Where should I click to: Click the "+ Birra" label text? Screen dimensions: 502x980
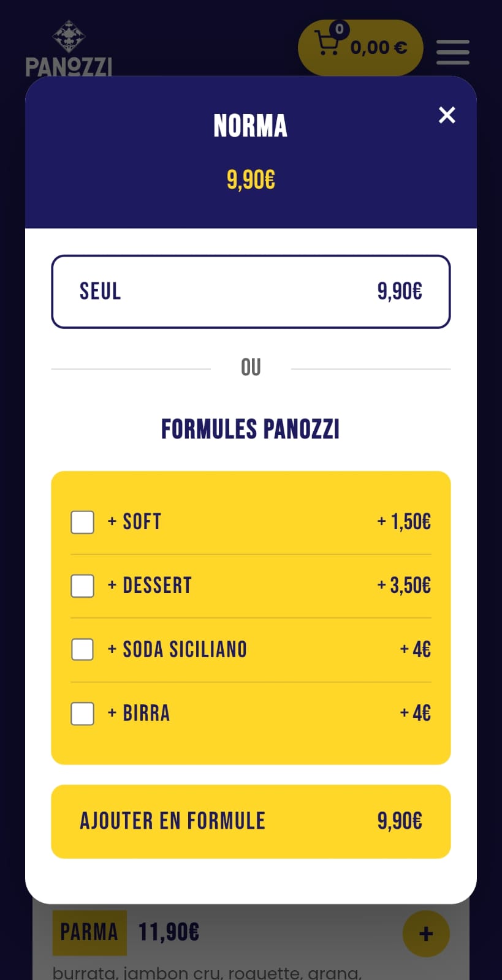point(139,714)
